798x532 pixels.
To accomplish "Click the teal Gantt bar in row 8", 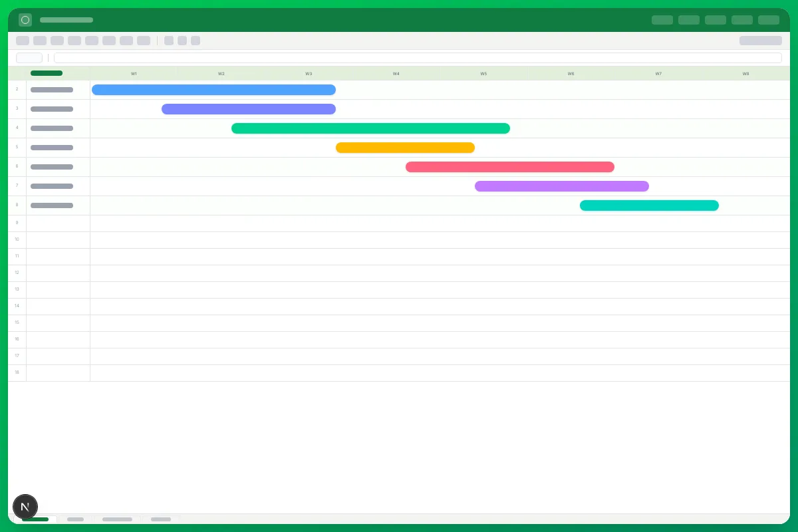I will [x=649, y=205].
